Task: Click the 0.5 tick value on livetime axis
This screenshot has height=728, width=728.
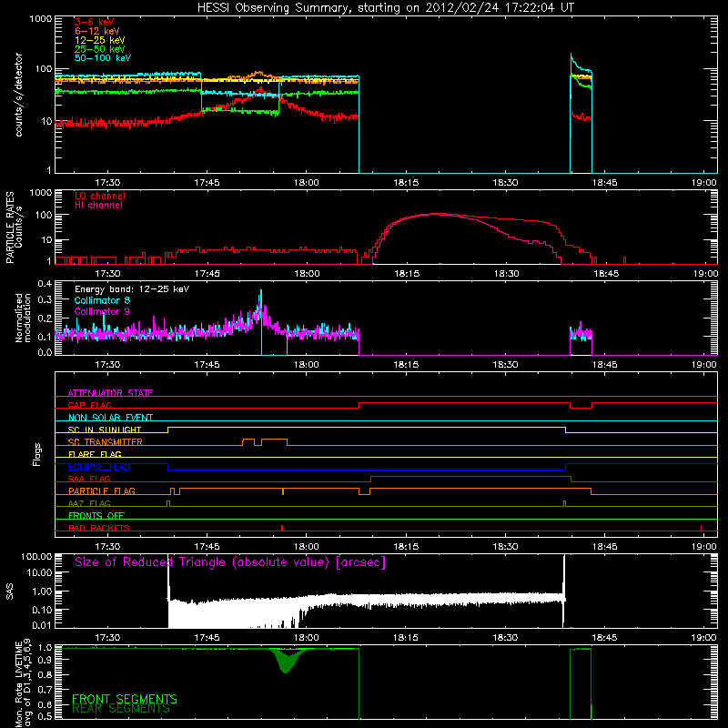Action: pos(45,716)
